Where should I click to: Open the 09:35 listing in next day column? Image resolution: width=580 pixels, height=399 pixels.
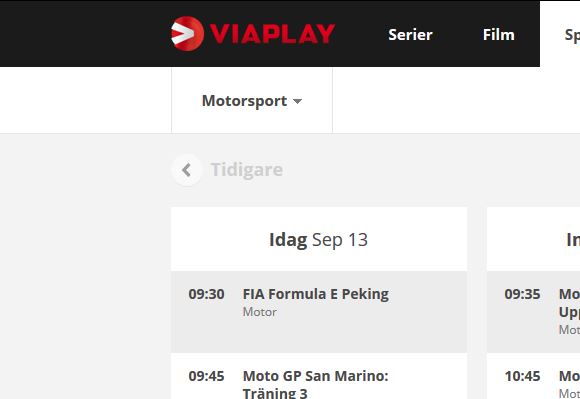(533, 312)
